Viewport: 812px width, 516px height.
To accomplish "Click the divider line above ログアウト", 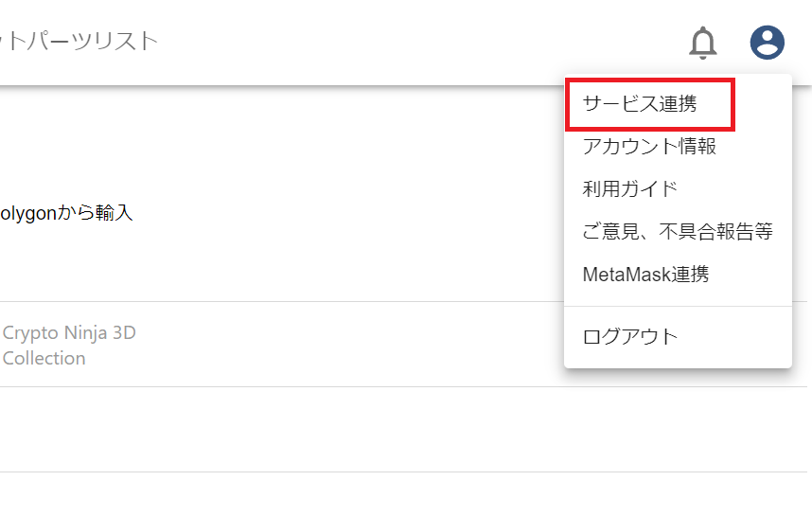I will [678, 306].
